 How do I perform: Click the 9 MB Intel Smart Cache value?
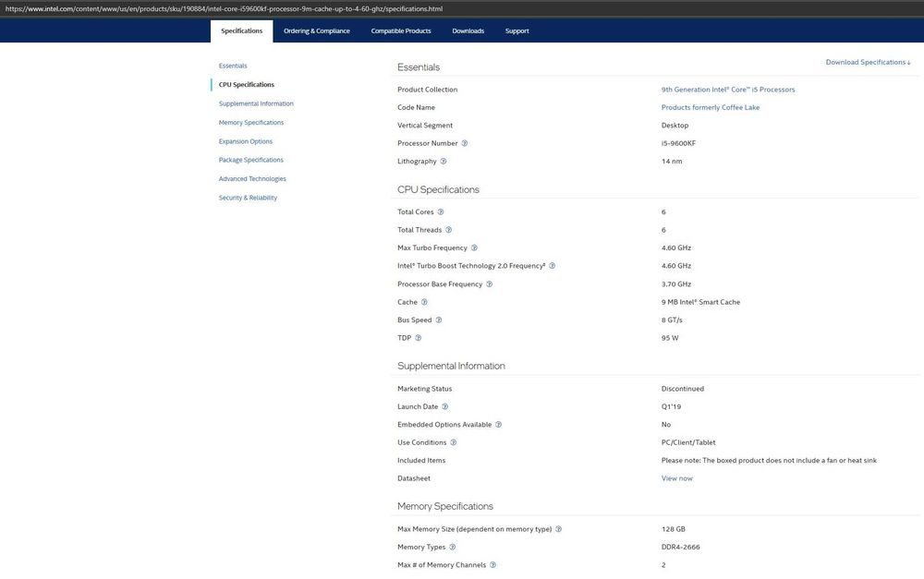pos(700,302)
